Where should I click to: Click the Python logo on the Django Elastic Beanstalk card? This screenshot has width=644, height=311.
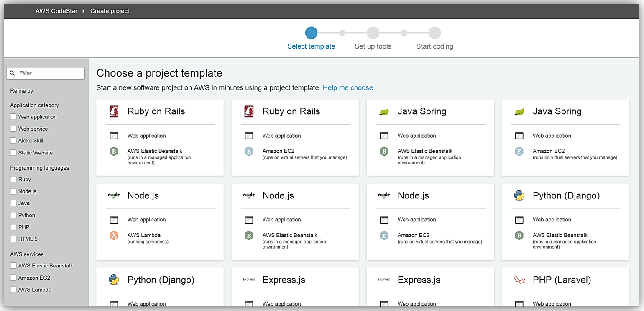tap(519, 195)
